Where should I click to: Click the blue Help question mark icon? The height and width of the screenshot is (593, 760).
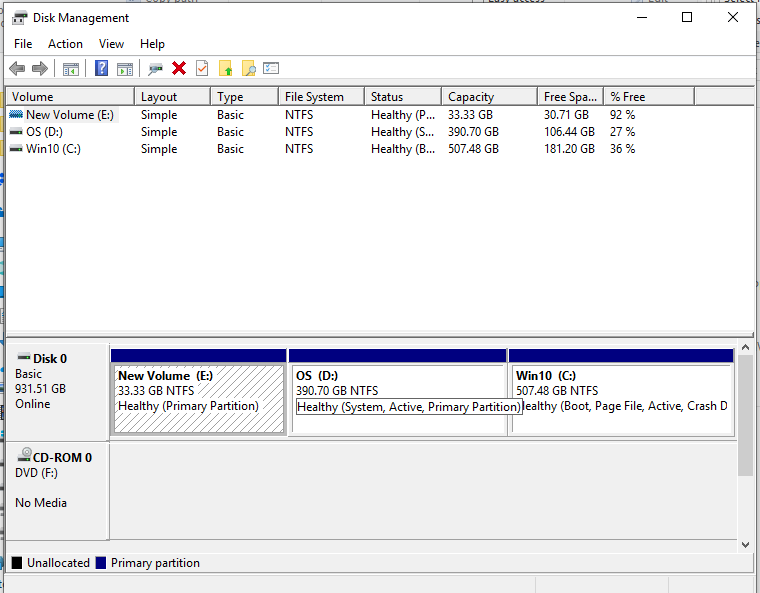tap(101, 68)
